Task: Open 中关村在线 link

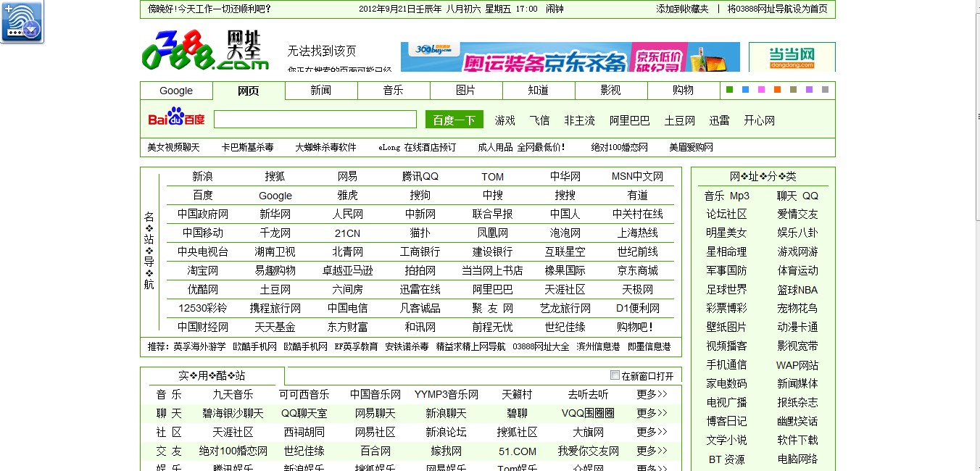Action: coord(638,214)
